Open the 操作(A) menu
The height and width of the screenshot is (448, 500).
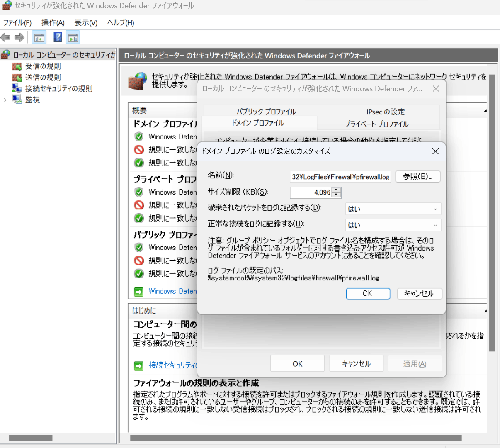pyautogui.click(x=53, y=23)
